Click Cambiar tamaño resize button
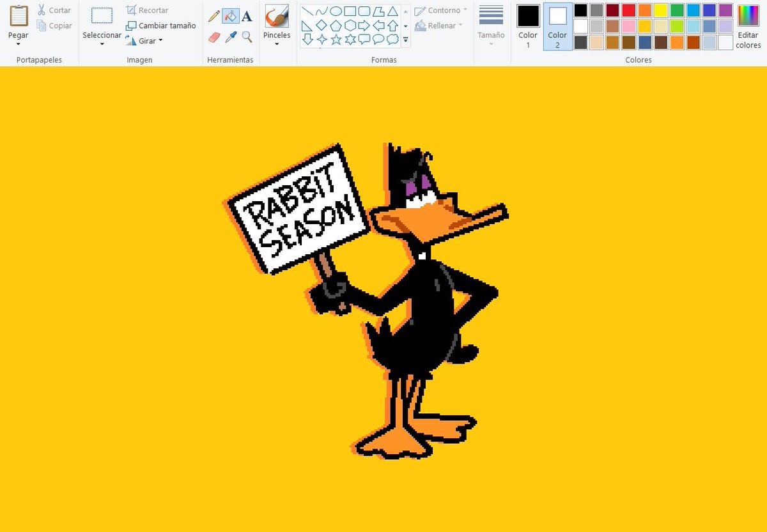Viewport: 767px width, 532px height. 160,26
